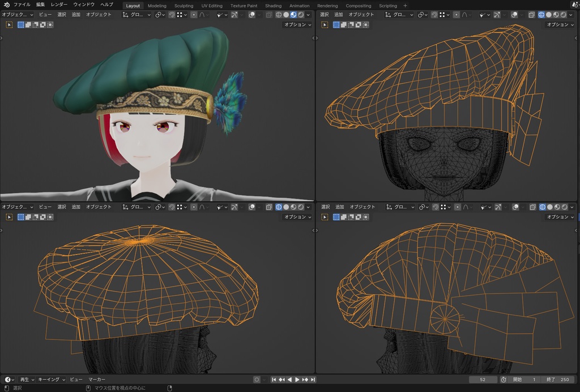Viewport: 580px width, 392px height.
Task: Switch top-left viewport to solid shading
Action: pyautogui.click(x=286, y=15)
